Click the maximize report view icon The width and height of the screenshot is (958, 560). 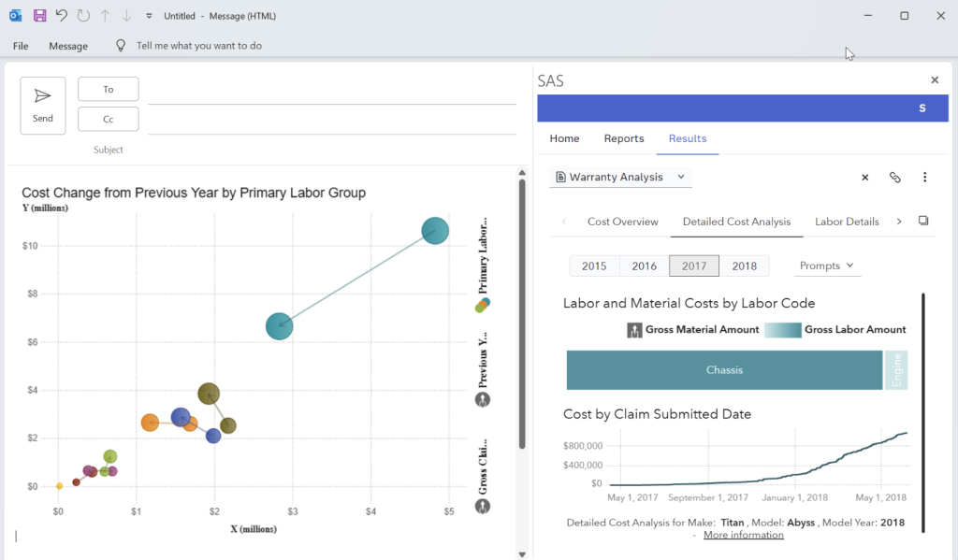click(923, 222)
